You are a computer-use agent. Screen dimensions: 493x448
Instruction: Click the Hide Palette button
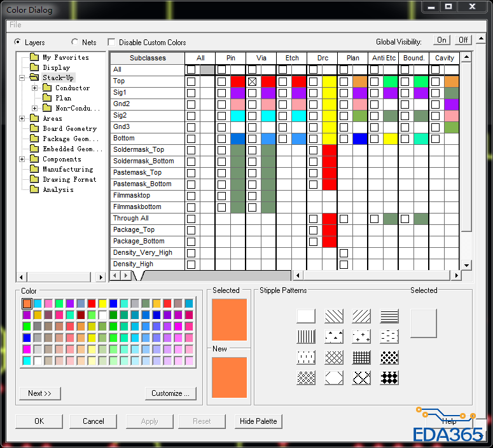[x=258, y=421]
